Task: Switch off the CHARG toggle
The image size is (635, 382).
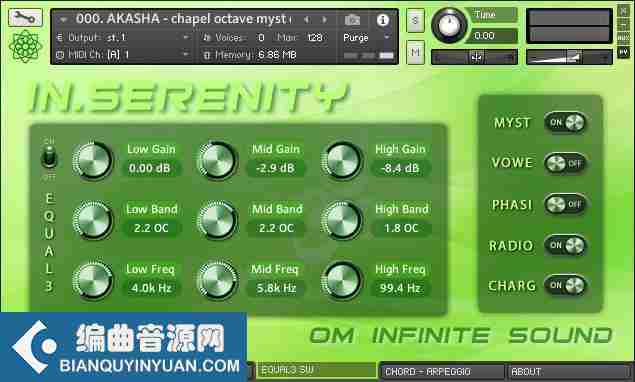Action: tap(565, 286)
